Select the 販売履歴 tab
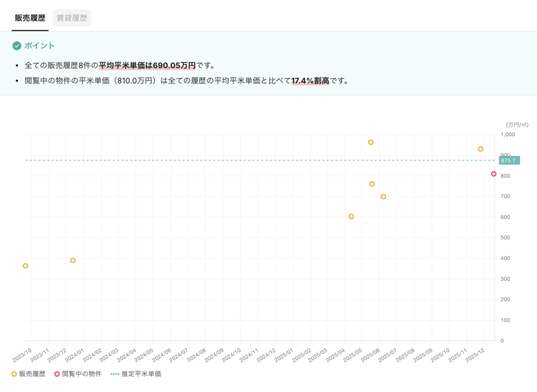537x392 pixels. click(x=30, y=18)
